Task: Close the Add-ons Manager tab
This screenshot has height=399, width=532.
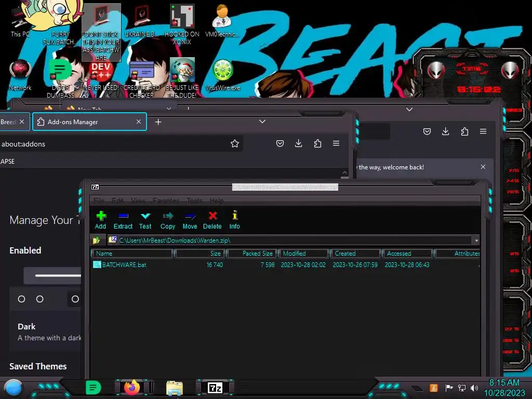Action: 138,122
